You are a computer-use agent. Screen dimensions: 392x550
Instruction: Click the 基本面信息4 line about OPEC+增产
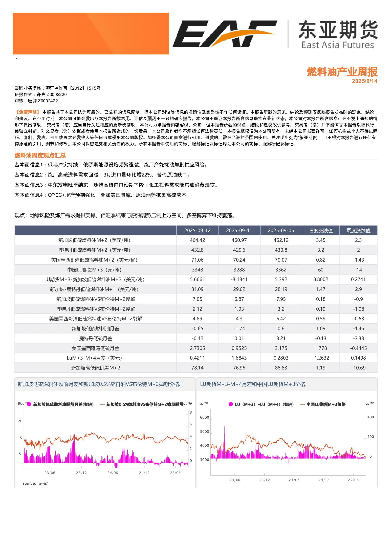102,195
